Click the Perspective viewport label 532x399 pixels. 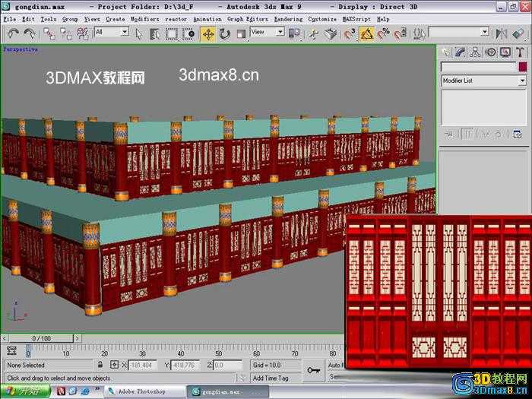21,49
